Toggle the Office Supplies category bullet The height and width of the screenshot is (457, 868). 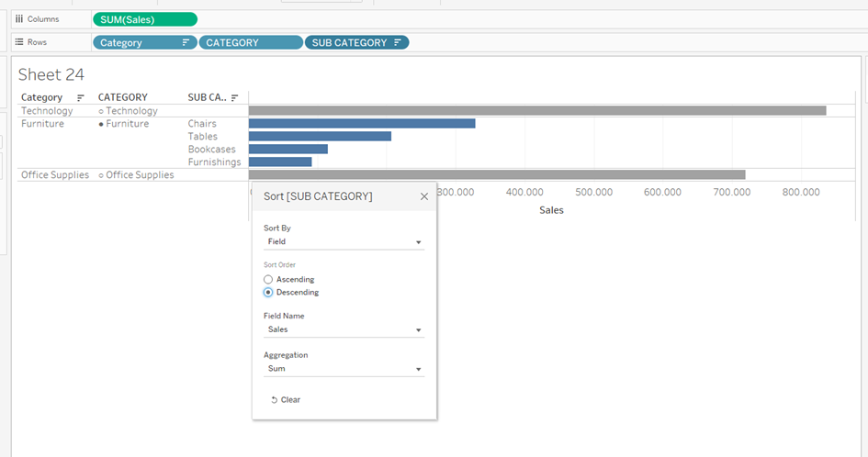pos(101,175)
